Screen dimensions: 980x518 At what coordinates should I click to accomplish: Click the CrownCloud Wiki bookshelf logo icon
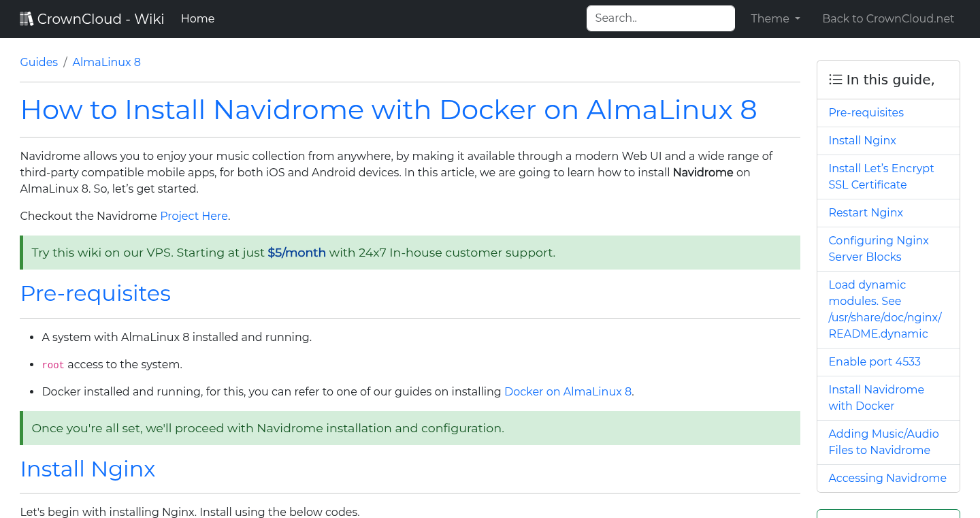[27, 18]
